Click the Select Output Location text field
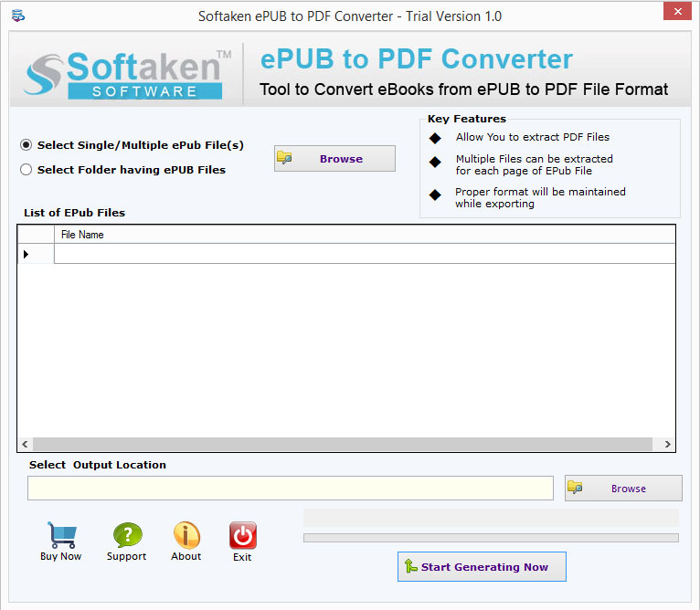 coord(290,489)
